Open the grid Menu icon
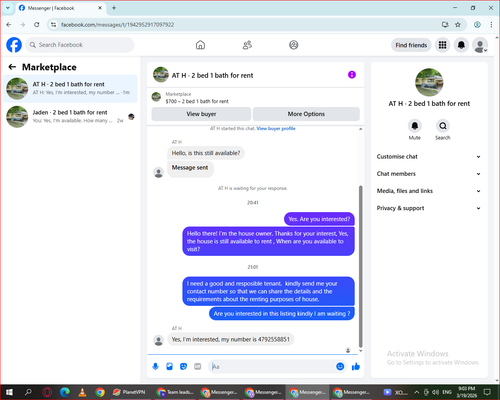 tap(442, 45)
